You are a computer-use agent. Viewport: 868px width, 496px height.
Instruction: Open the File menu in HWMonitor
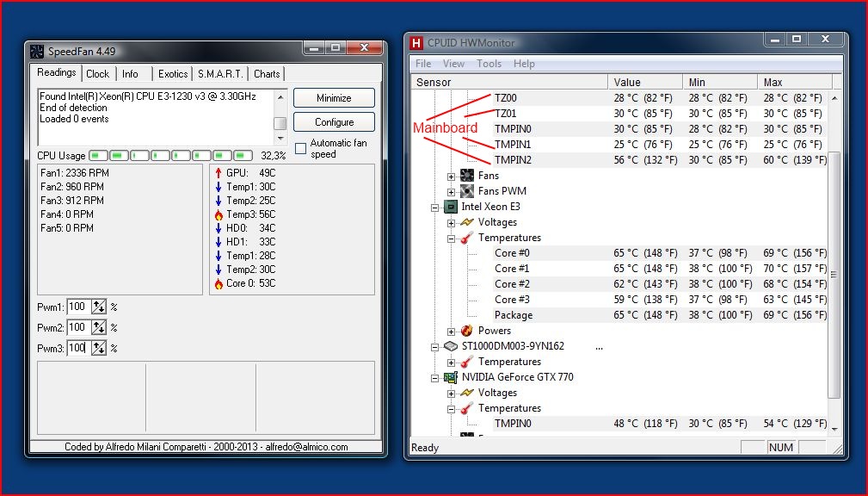423,64
